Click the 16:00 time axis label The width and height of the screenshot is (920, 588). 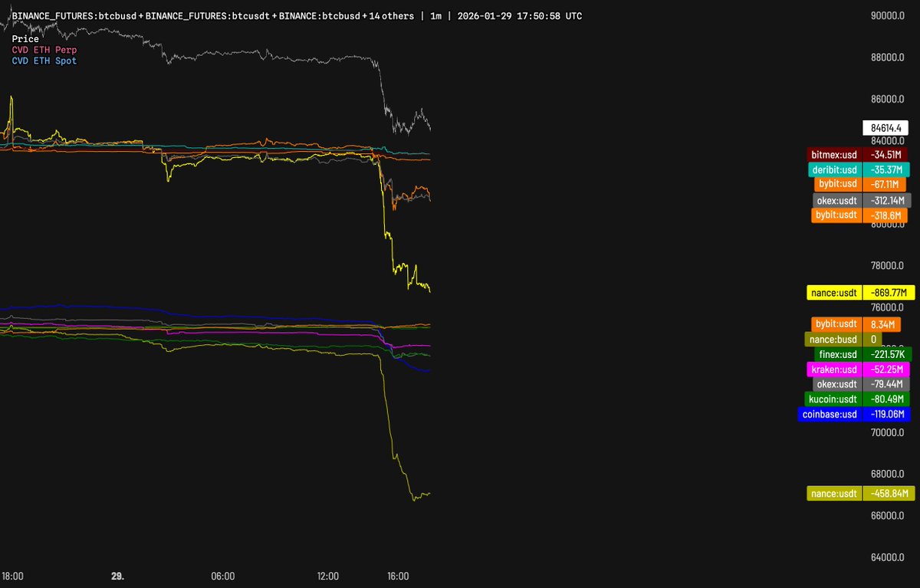click(397, 576)
